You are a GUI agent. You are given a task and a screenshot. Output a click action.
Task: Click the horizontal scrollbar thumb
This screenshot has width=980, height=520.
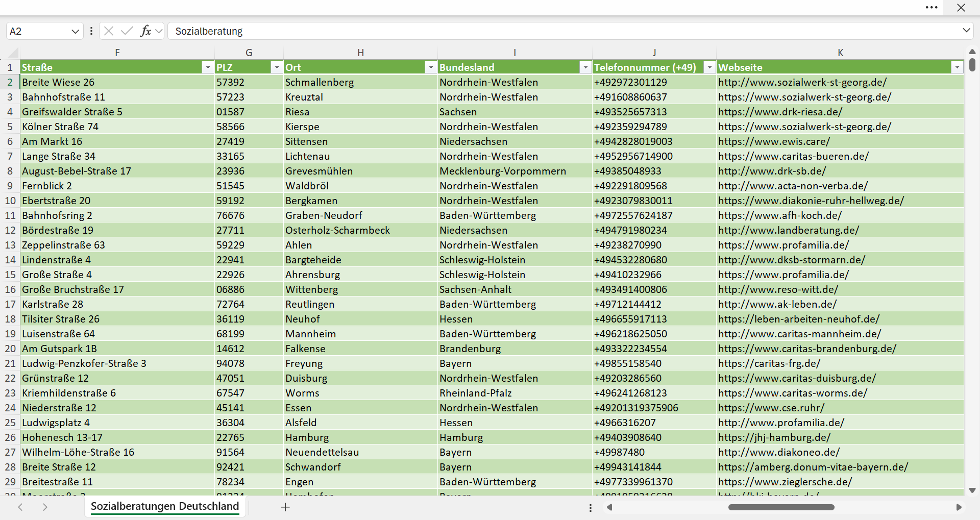pyautogui.click(x=781, y=507)
